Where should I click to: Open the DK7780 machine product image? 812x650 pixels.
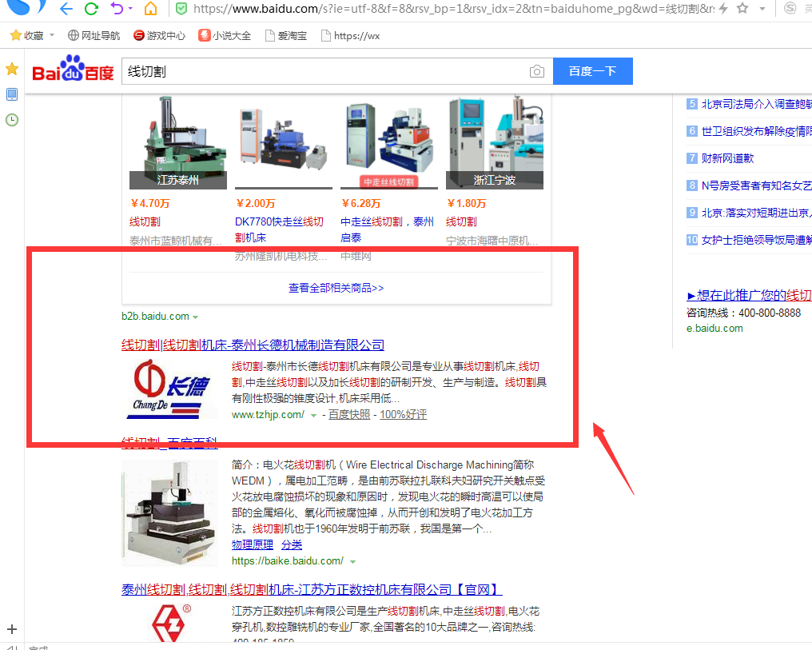tap(283, 142)
